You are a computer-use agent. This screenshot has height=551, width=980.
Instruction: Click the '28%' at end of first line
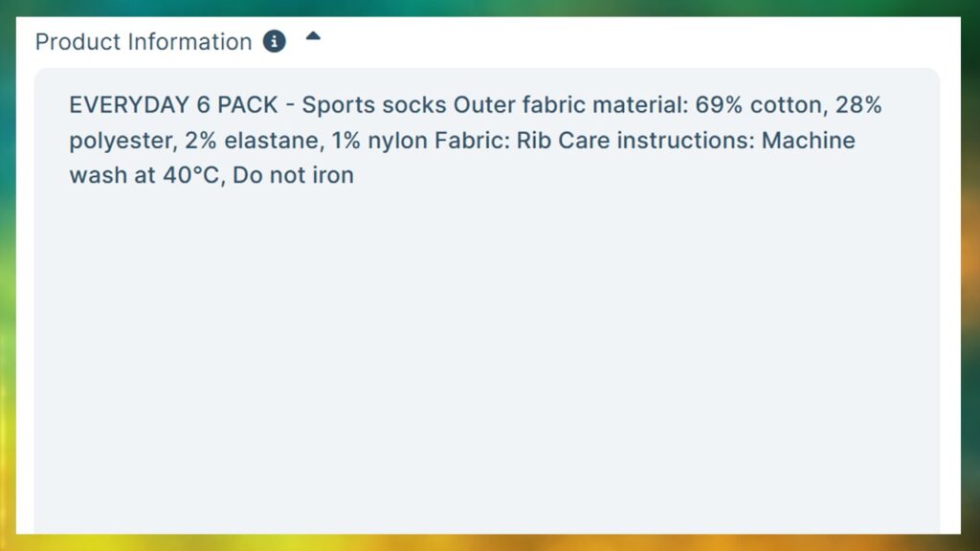tap(858, 104)
